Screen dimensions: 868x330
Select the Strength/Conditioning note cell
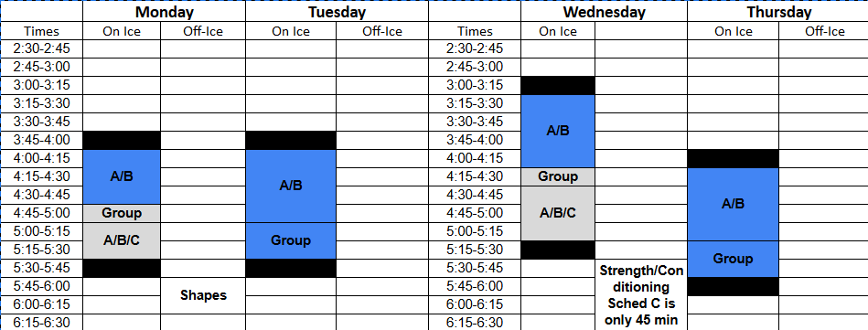coord(641,295)
